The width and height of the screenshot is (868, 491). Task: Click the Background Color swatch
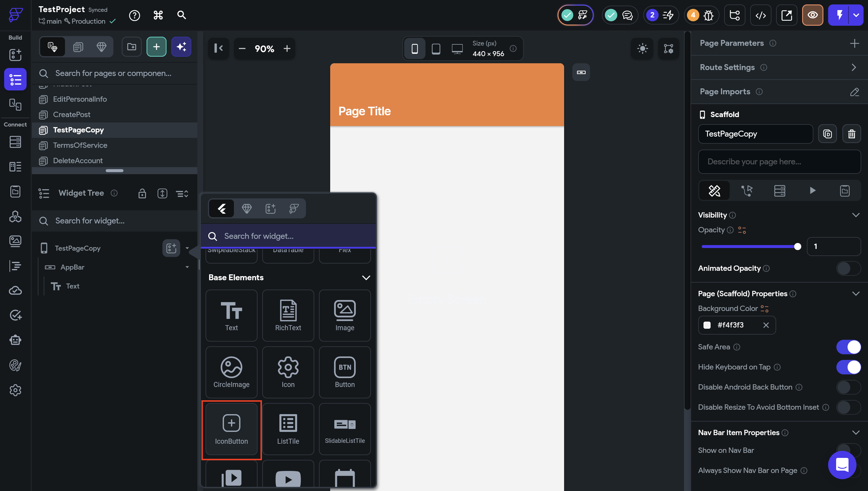tap(707, 325)
